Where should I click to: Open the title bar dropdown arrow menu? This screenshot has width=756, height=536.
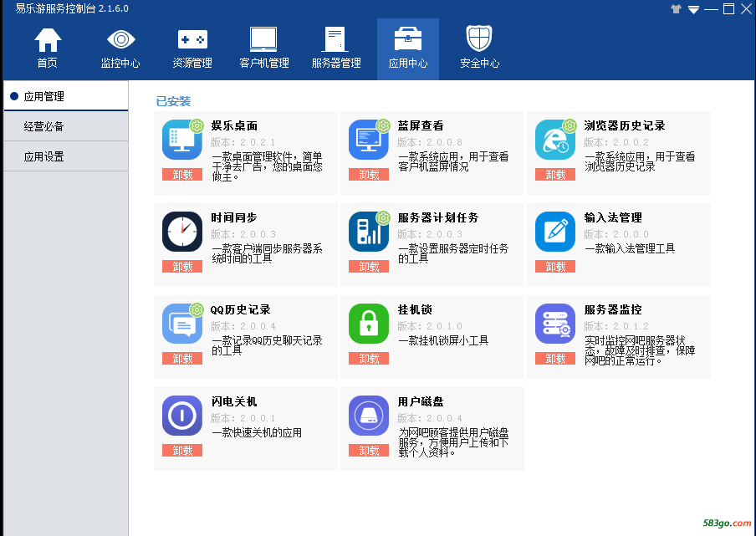pyautogui.click(x=693, y=9)
